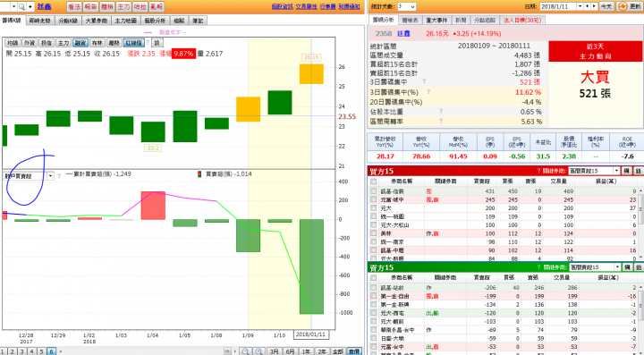This screenshot has width=644, height=355.
Task: Switch to the 即時走勢 tab
Action: coord(39,21)
